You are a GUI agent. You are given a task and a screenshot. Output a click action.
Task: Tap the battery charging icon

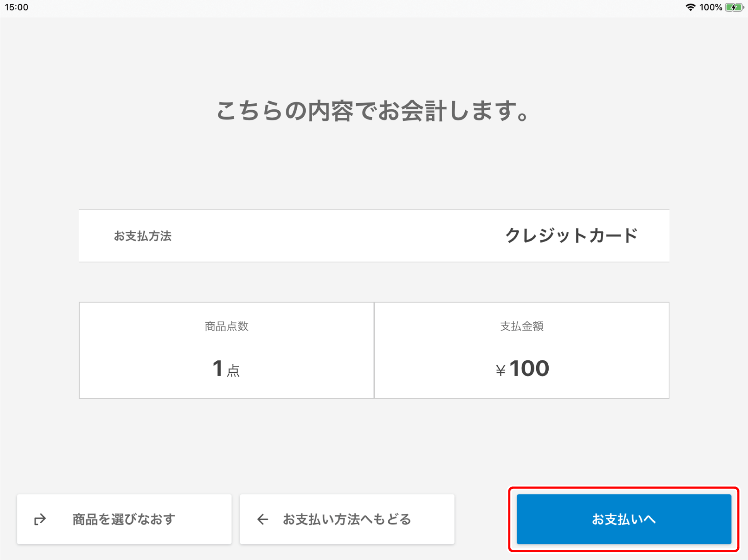pos(734,7)
